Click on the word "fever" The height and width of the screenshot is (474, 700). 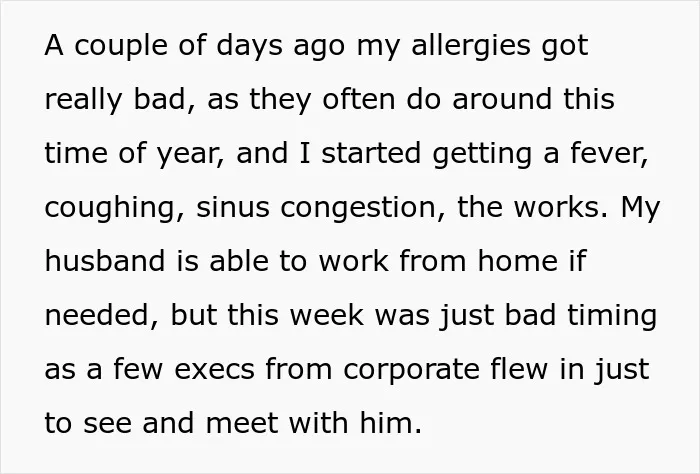(607, 153)
